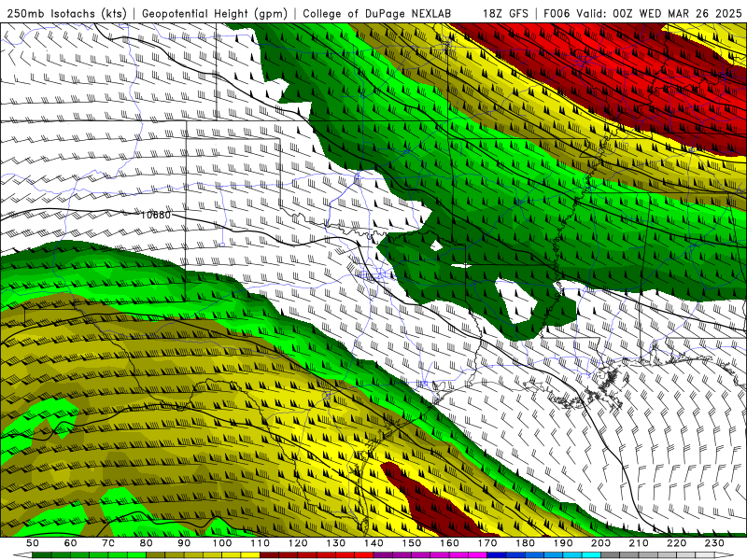The height and width of the screenshot is (560, 747).
Task: Click the '90' value on the legend scale
Action: click(x=184, y=543)
